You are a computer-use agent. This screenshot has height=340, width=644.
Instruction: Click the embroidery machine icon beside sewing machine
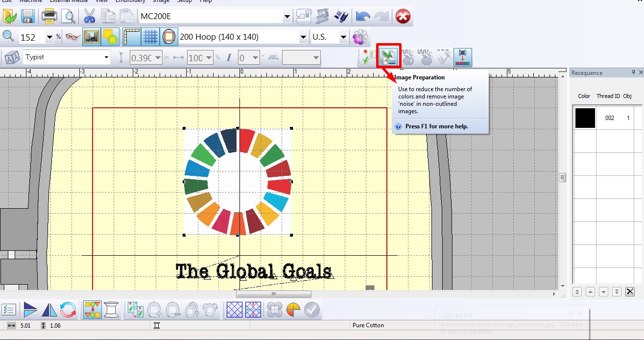pos(322,16)
